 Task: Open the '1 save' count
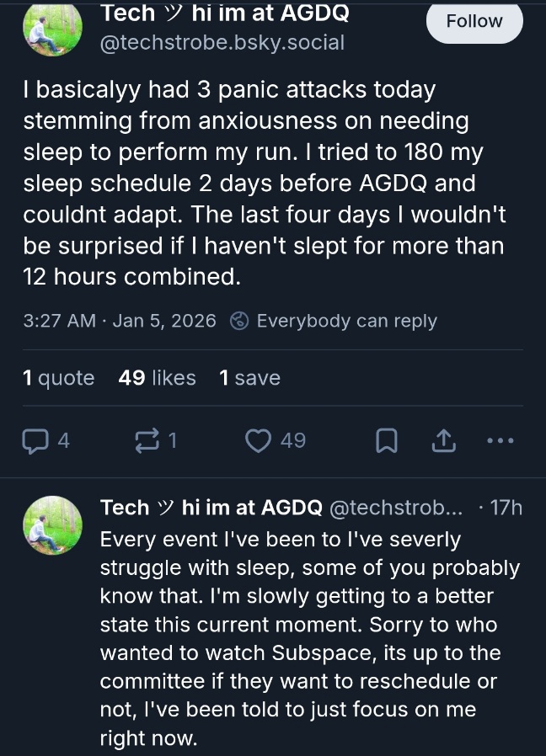[x=249, y=378]
